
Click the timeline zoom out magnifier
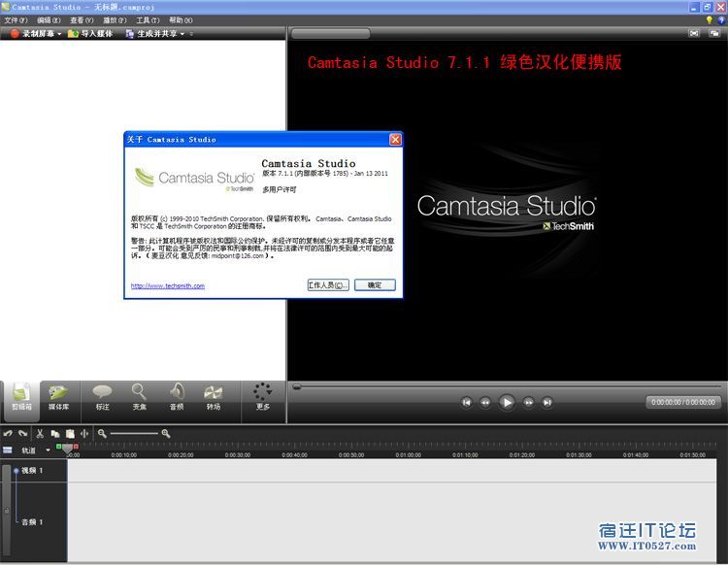pyautogui.click(x=102, y=434)
